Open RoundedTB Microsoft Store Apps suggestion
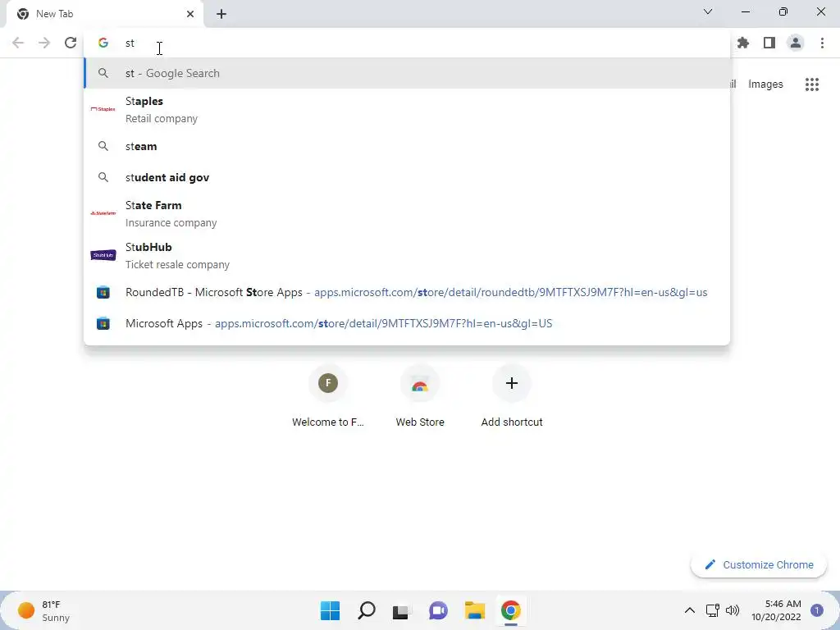The height and width of the screenshot is (630, 840). click(x=407, y=293)
